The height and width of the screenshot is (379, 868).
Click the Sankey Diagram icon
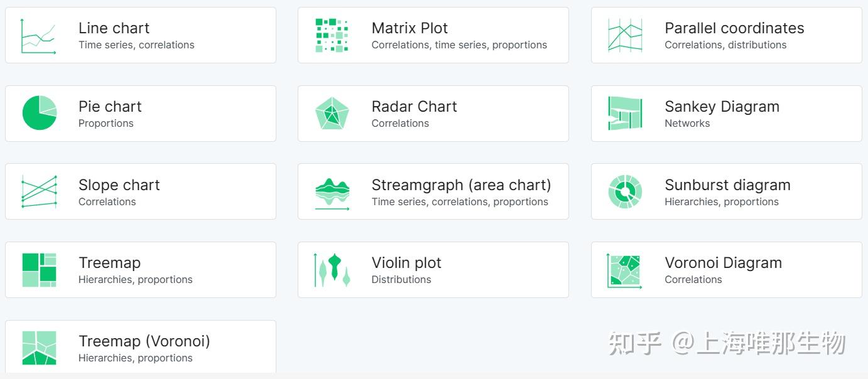click(x=625, y=114)
